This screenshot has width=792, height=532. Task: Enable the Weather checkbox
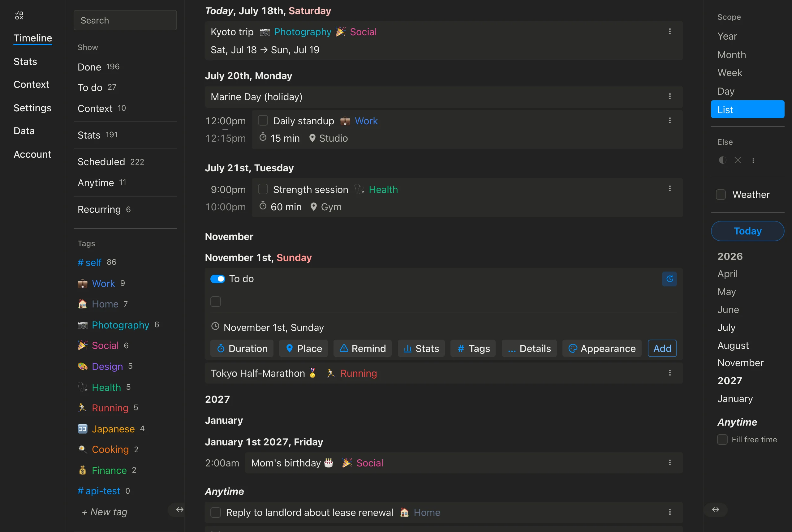click(x=721, y=195)
